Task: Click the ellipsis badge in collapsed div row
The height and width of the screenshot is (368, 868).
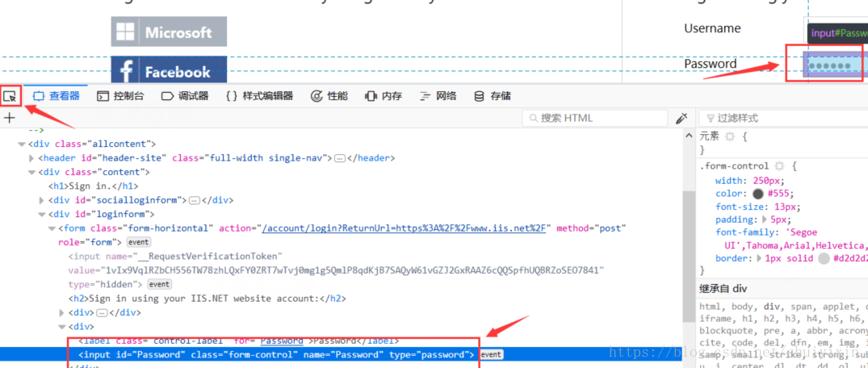Action: click(x=101, y=312)
